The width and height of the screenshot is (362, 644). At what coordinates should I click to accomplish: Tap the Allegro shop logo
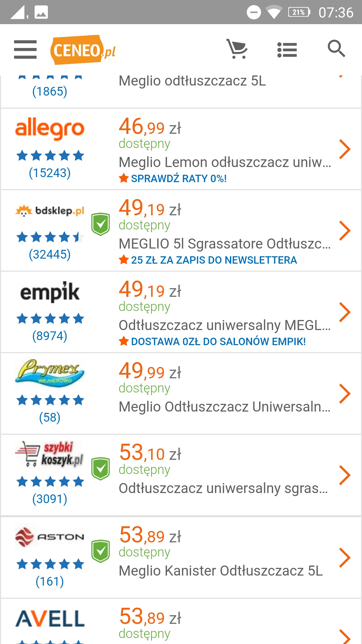coord(50,129)
